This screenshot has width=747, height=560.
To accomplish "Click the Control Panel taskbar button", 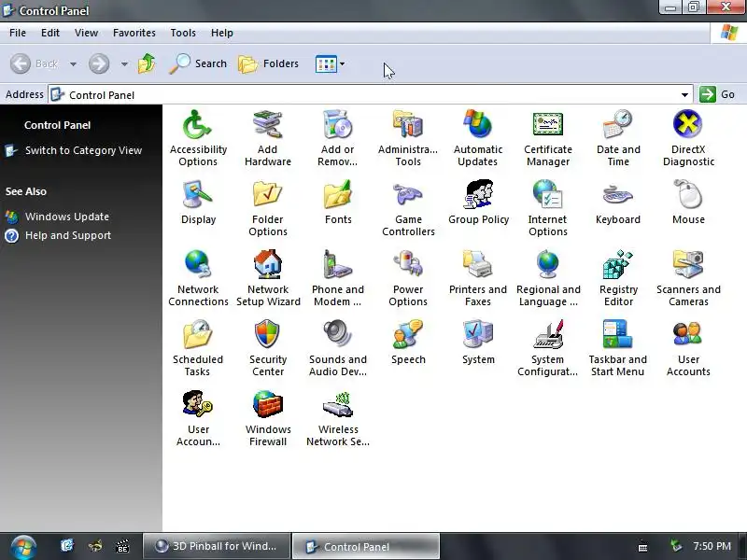I will [365, 546].
